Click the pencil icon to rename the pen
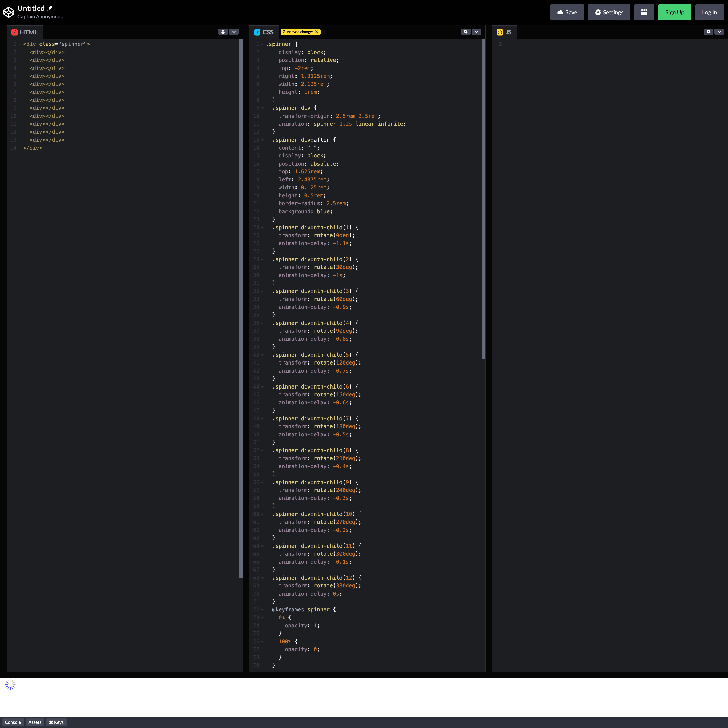The width and height of the screenshot is (728, 728). pos(50,8)
